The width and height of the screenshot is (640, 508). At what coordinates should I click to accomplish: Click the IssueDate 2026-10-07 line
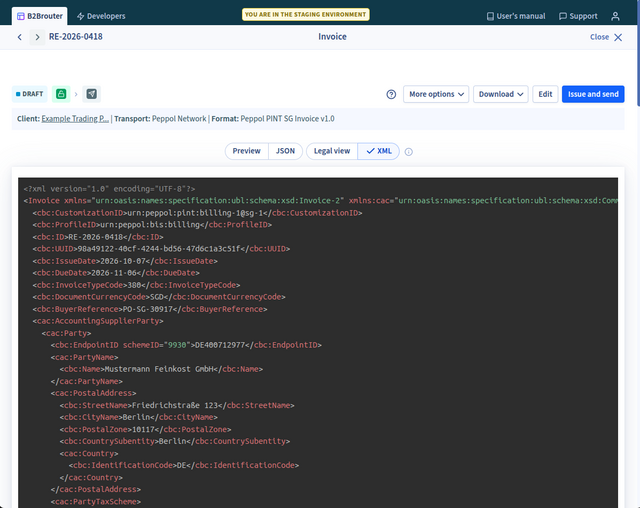point(125,261)
